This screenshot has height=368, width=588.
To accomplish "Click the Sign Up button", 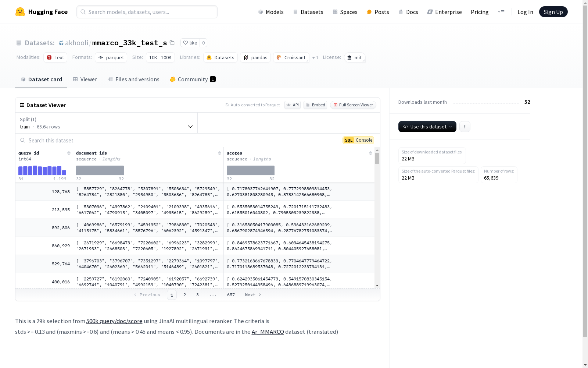I will coord(553,12).
